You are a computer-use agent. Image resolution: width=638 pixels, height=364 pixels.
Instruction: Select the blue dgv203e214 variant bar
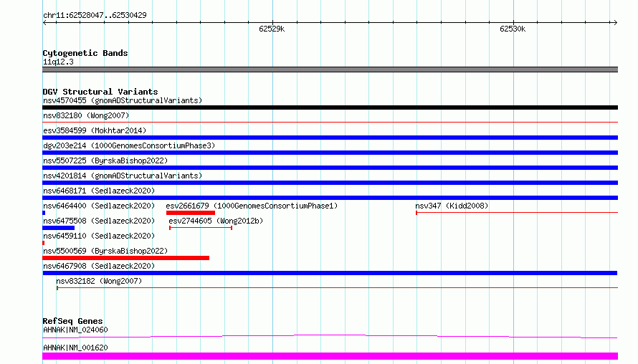[x=330, y=153]
